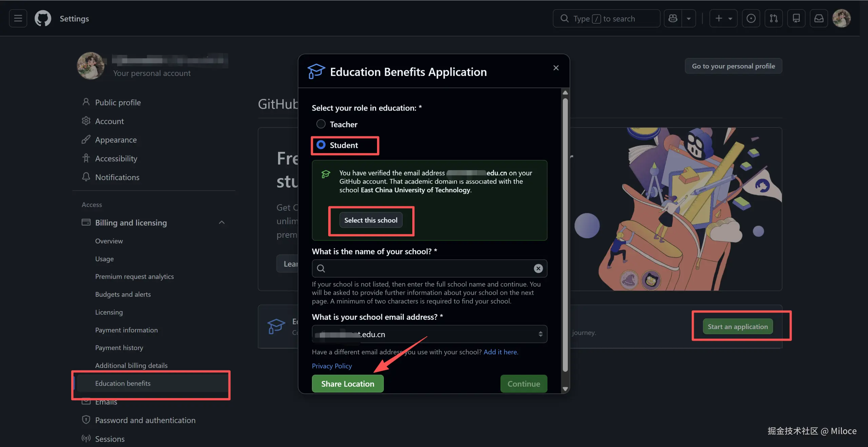Open the school email address dropdown
The image size is (868, 447).
[429, 334]
